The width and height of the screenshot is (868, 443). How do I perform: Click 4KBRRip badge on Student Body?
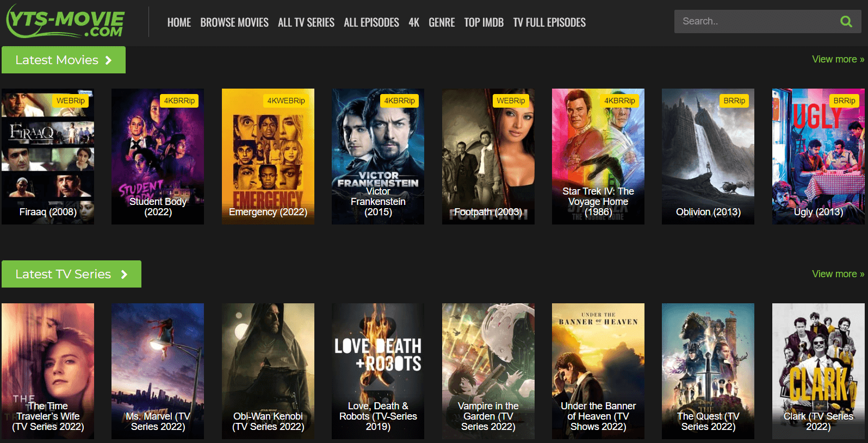[x=179, y=101]
